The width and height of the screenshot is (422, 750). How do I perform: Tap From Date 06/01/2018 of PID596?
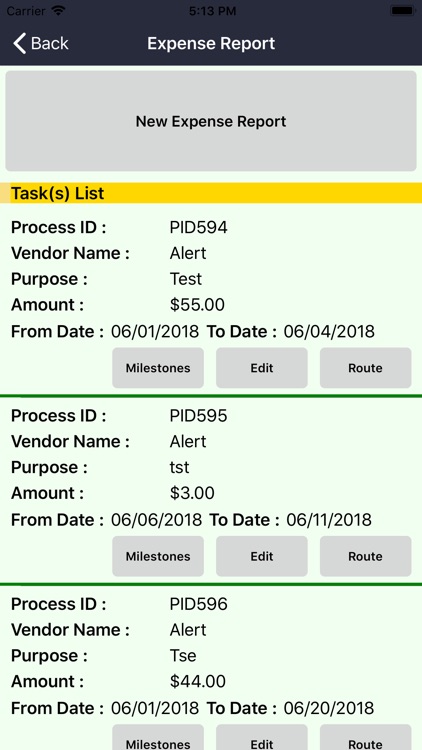(x=155, y=708)
